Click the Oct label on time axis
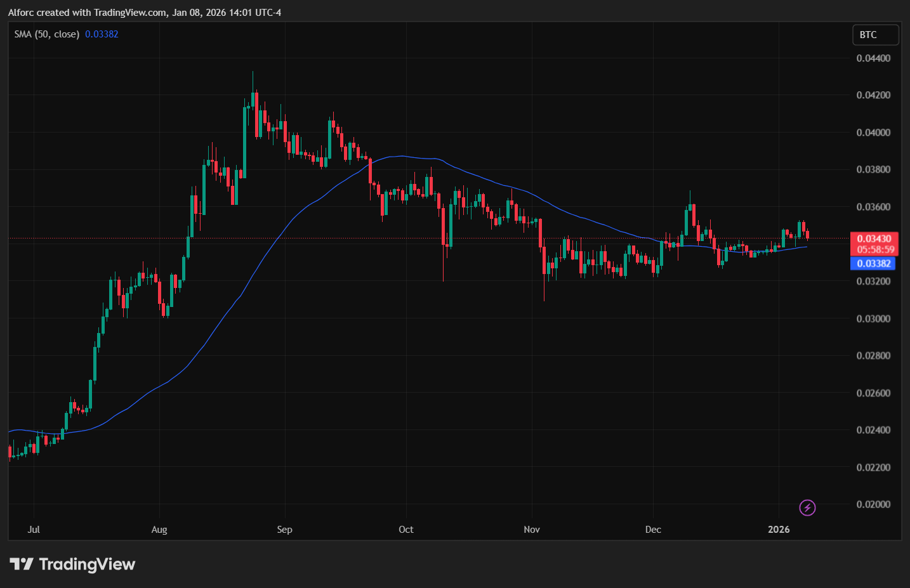The width and height of the screenshot is (910, 588). click(x=406, y=529)
